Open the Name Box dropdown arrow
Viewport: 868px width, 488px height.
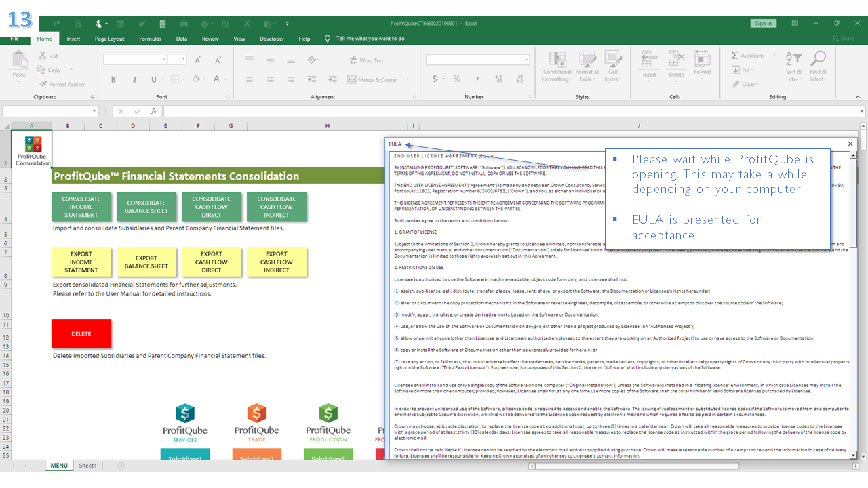(x=94, y=111)
